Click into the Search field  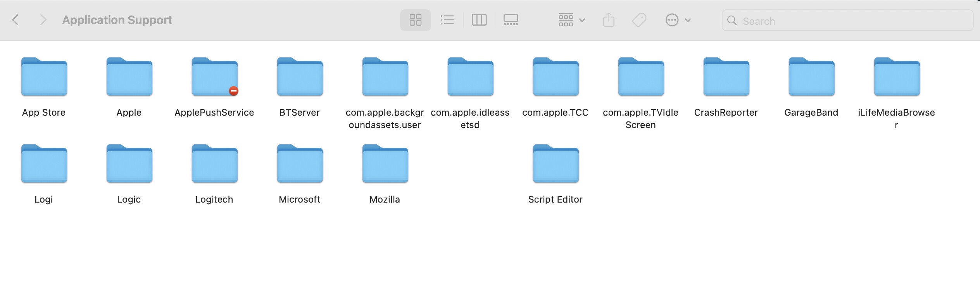tap(847, 21)
